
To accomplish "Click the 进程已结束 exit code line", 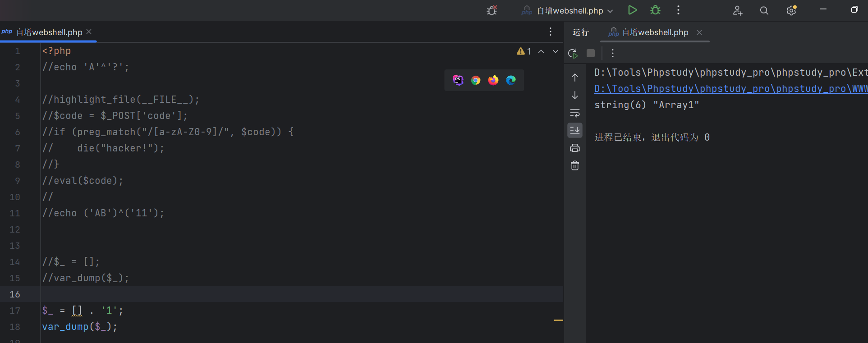I will (x=652, y=137).
